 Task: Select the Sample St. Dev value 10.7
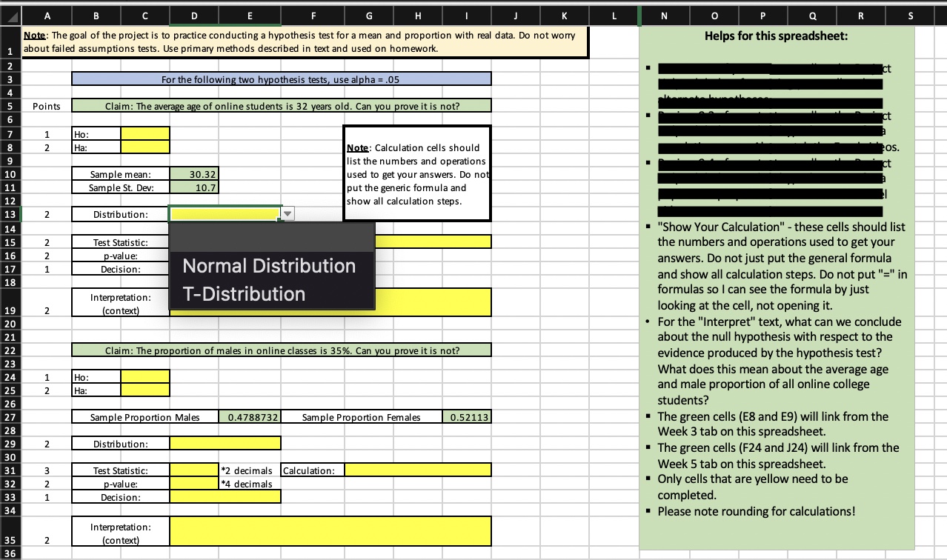[x=193, y=187]
